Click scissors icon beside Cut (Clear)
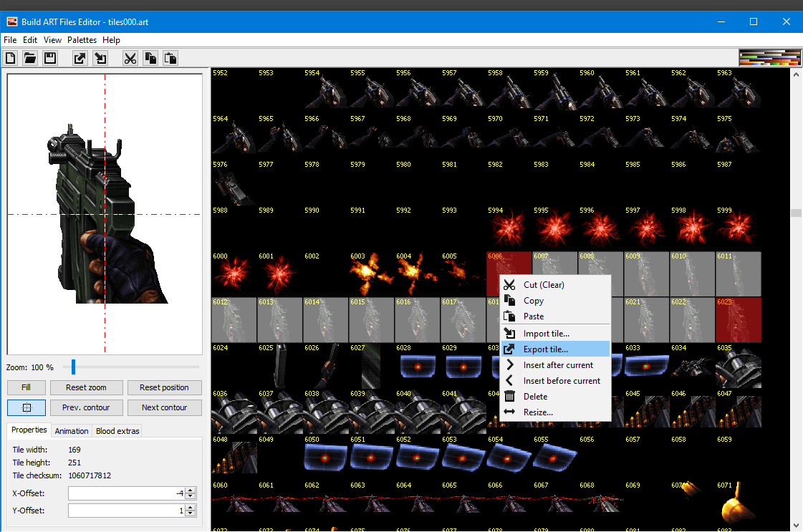The image size is (803, 532). coord(509,285)
